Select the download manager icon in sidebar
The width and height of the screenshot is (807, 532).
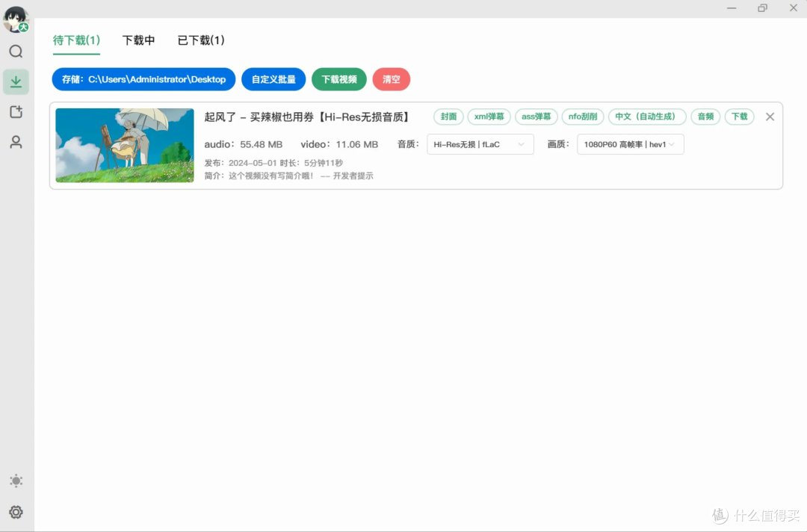click(16, 81)
